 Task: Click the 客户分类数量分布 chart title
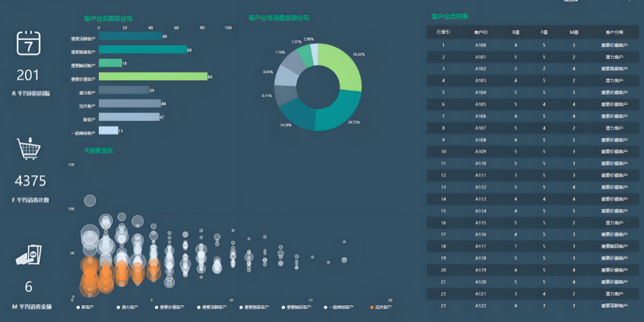pyautogui.click(x=108, y=18)
